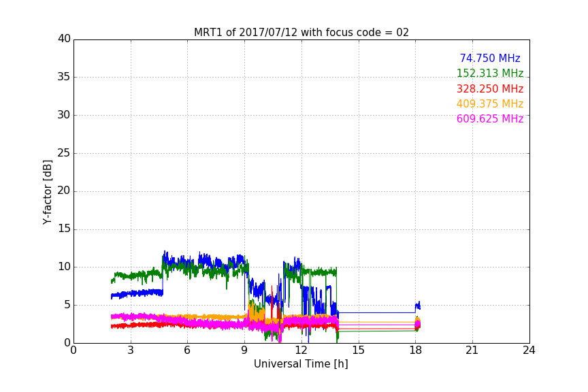The width and height of the screenshot is (588, 392).
Task: Click the plot title MRT1 of 2017/07/12
Action: [x=301, y=32]
